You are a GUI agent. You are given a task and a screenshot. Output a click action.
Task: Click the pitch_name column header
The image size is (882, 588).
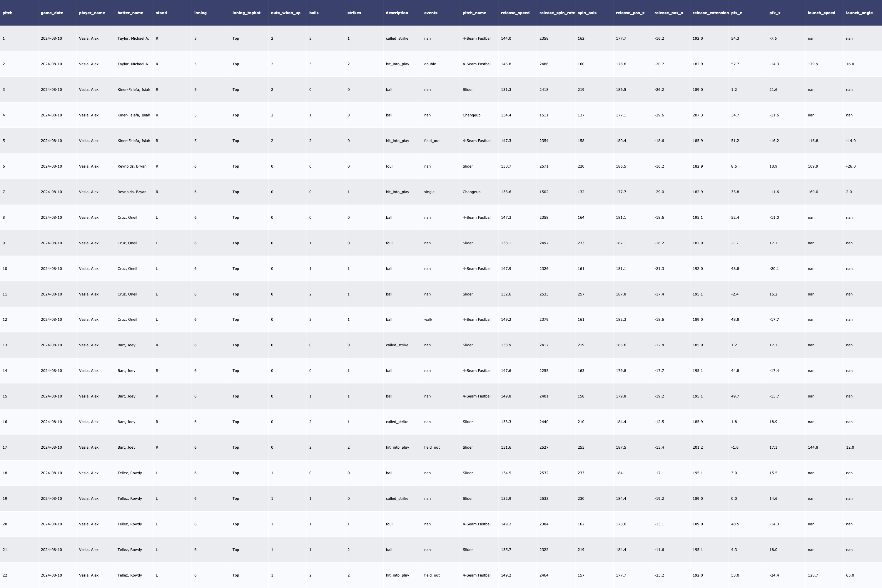[x=474, y=13]
